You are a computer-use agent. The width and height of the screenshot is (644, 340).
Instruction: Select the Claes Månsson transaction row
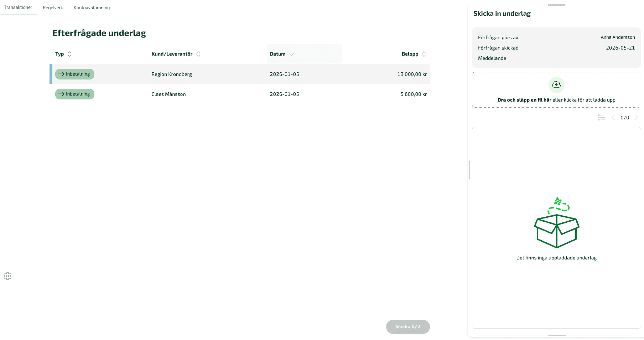point(240,94)
